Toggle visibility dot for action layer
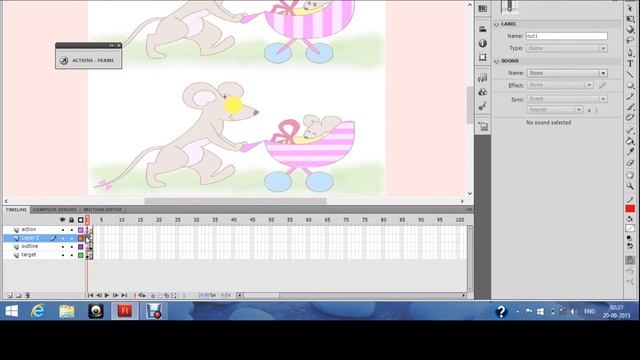640x360 pixels. click(x=63, y=230)
